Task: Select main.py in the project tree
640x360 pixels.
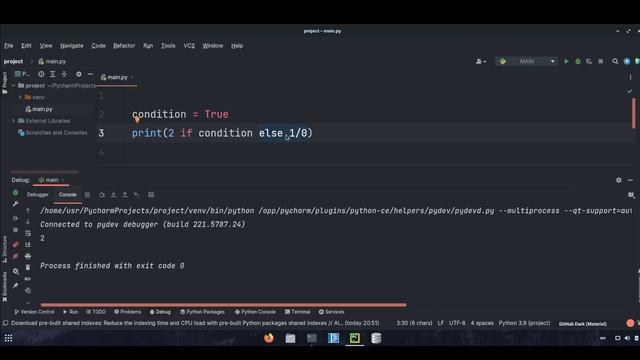Action: [39, 109]
